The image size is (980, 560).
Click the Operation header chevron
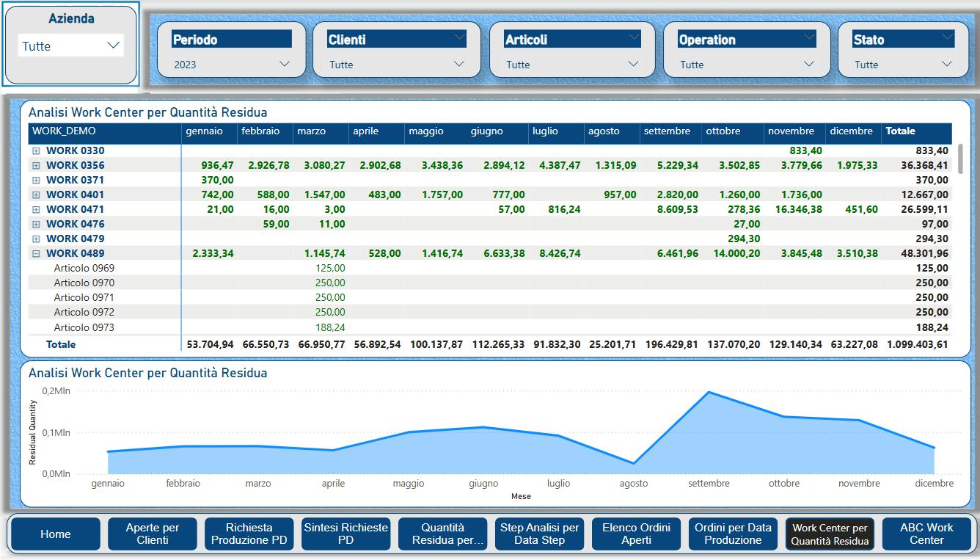click(809, 37)
